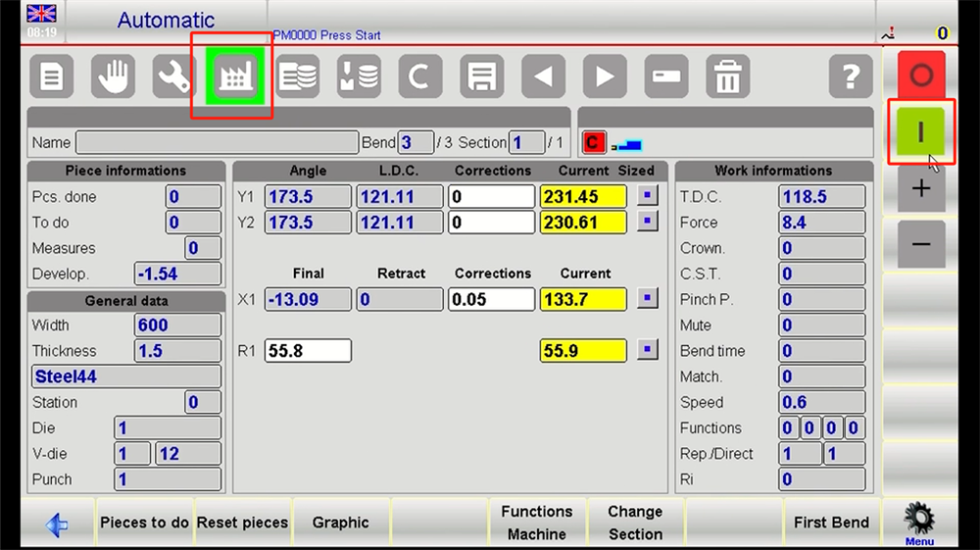This screenshot has width=980, height=550.
Task: Toggle the Y1 Sized indicator
Action: point(647,197)
